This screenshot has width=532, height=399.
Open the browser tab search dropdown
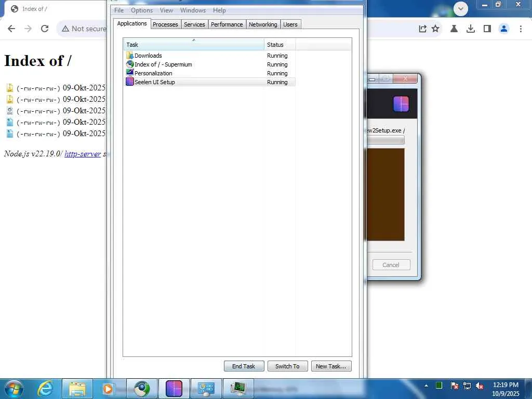coord(461,9)
